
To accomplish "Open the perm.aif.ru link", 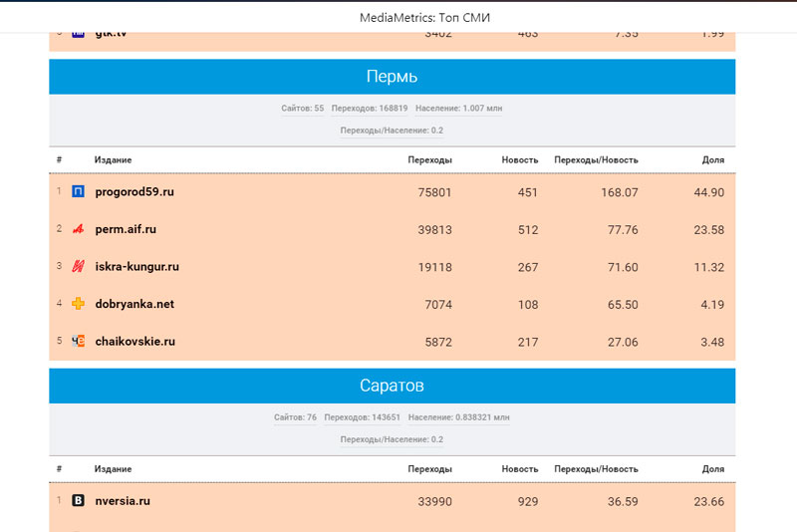I will (126, 229).
